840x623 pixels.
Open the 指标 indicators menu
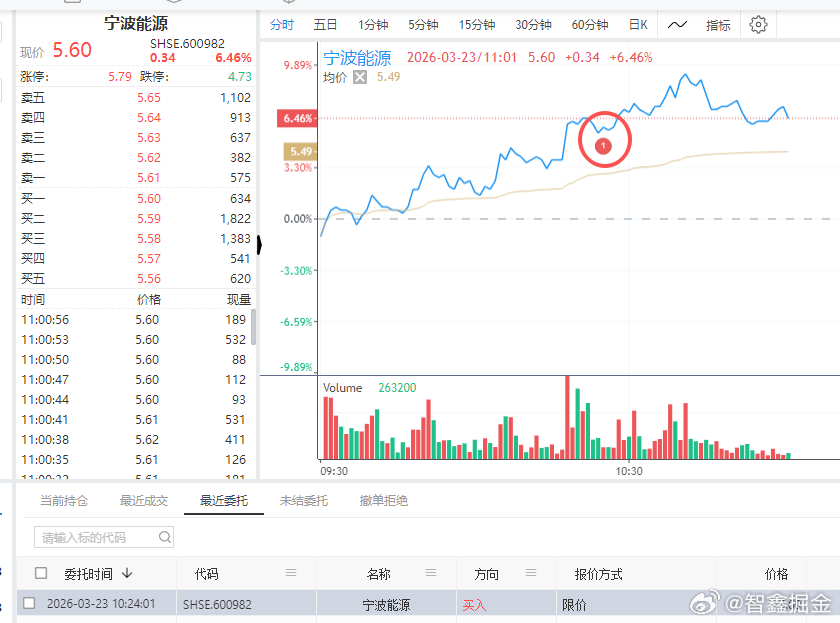point(717,25)
